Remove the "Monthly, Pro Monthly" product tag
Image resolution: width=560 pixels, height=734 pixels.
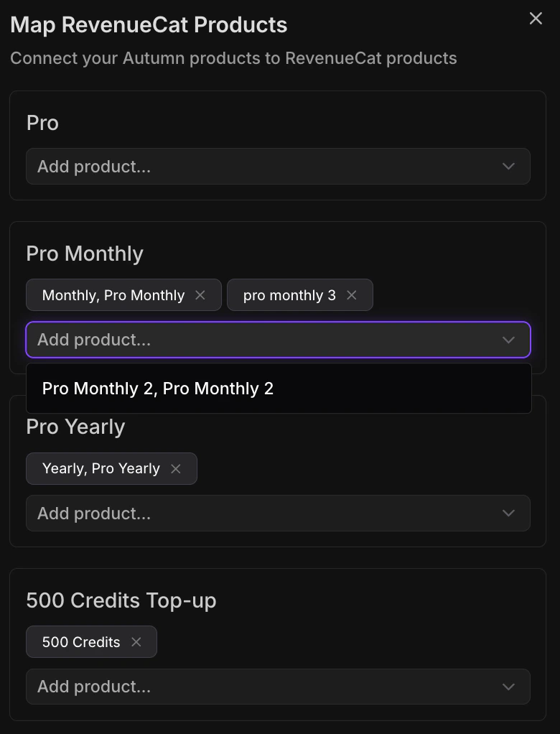click(x=200, y=294)
